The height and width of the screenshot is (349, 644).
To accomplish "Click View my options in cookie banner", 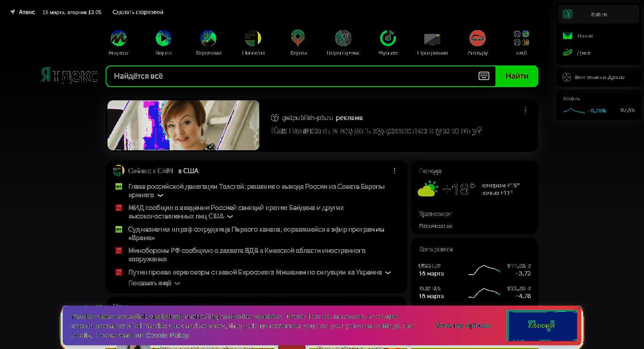I will point(463,325).
